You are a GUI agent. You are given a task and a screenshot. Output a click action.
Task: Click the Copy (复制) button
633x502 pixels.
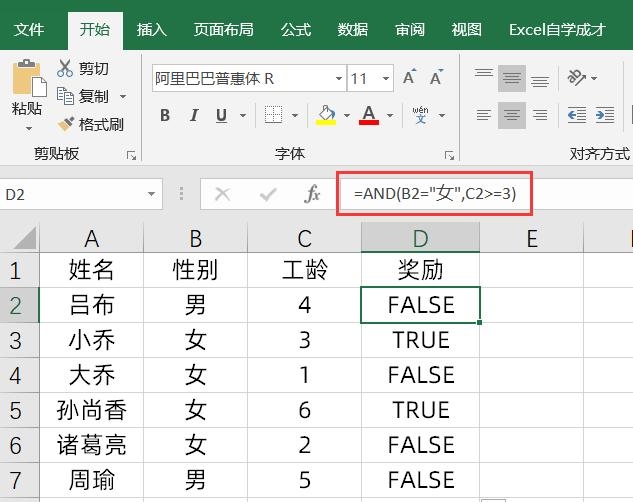(x=83, y=96)
